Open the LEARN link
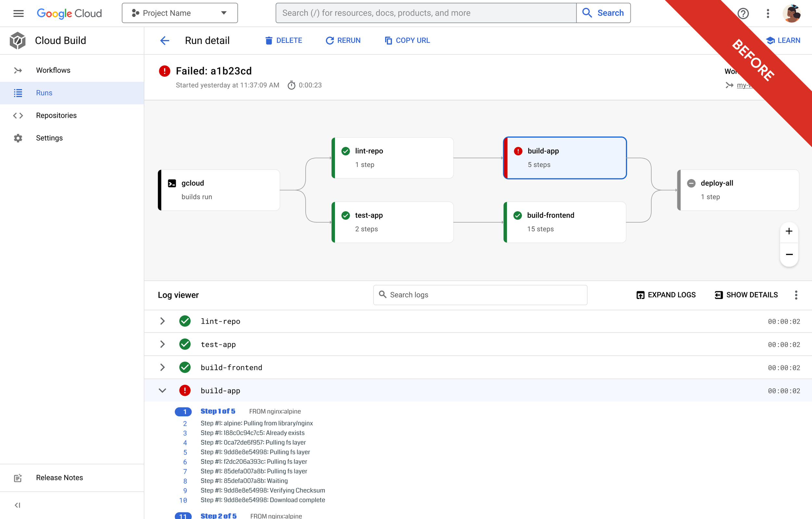The width and height of the screenshot is (812, 519). [x=783, y=40]
